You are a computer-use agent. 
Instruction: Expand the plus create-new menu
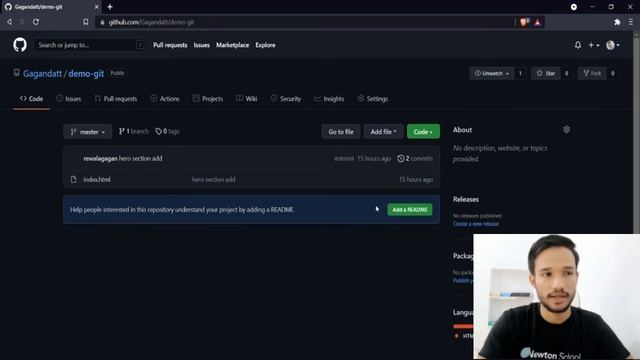point(593,45)
